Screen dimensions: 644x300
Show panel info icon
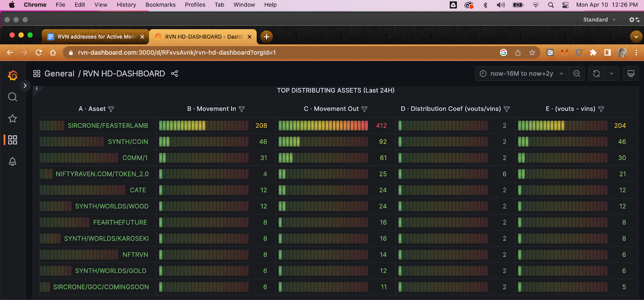37,88
